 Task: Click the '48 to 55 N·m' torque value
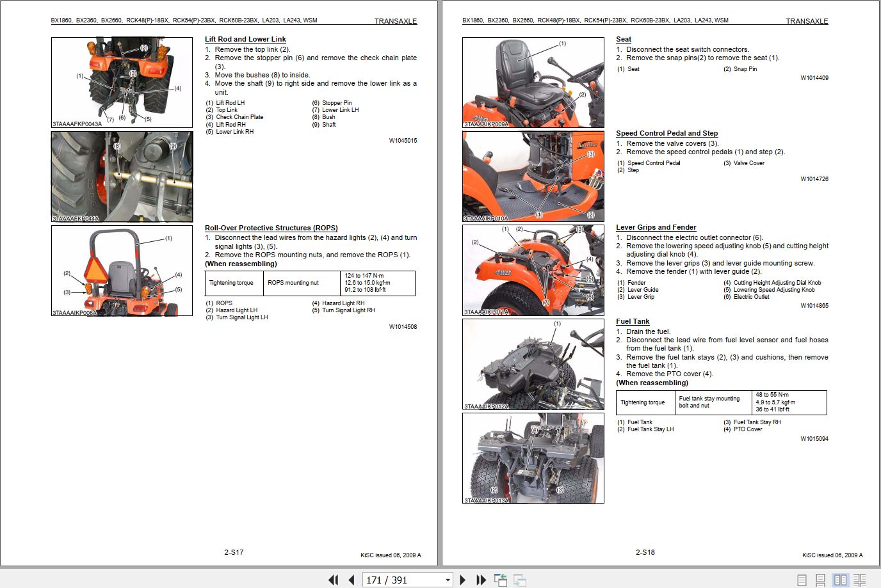tap(772, 395)
